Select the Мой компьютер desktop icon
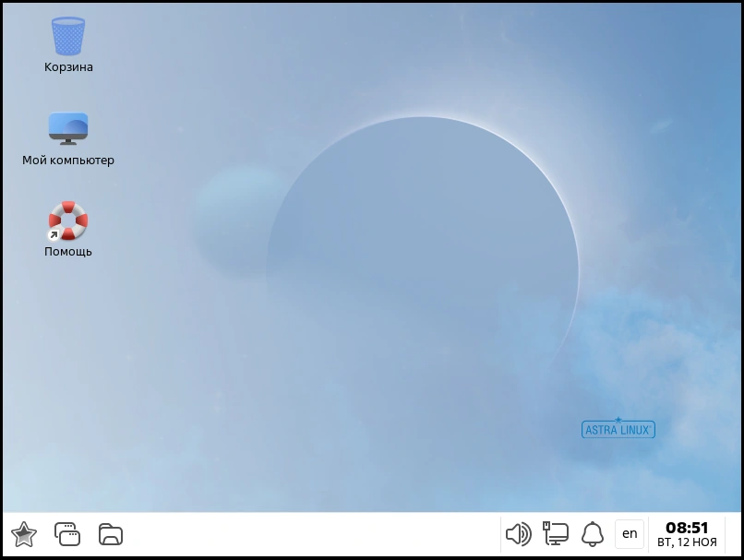 [x=68, y=128]
